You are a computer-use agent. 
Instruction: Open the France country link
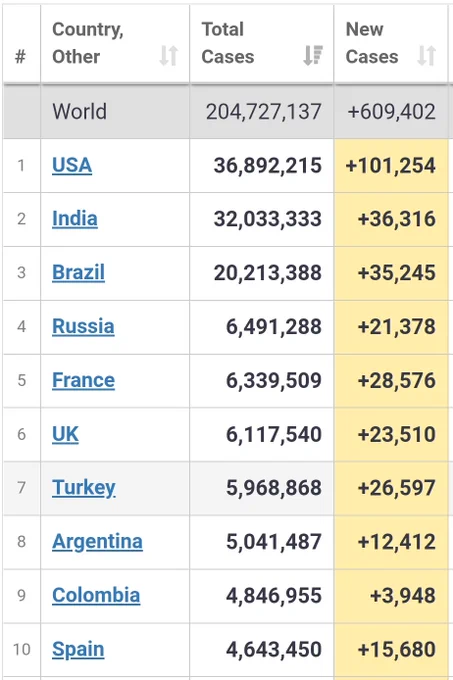pyautogui.click(x=84, y=380)
